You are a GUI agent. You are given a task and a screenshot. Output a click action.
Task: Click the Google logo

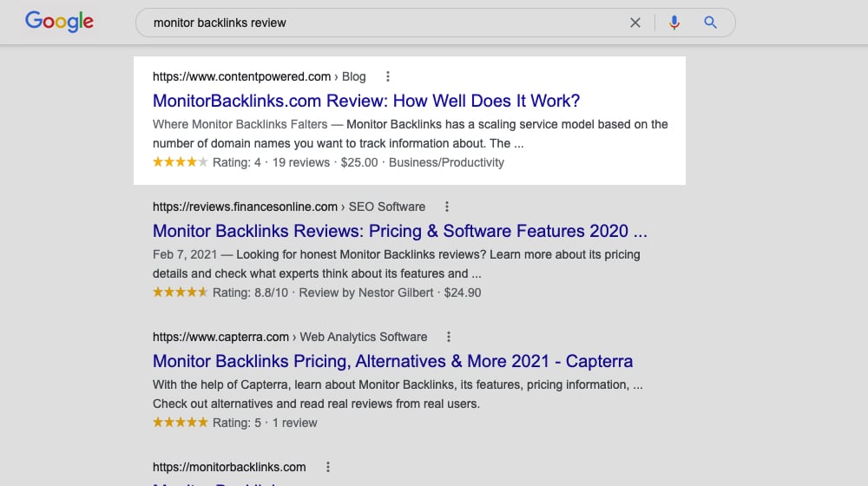[59, 22]
